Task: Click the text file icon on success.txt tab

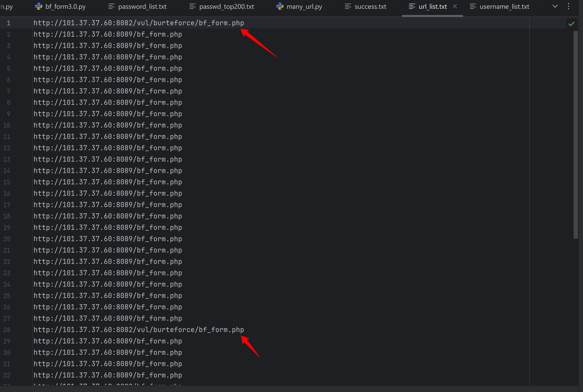Action: point(348,6)
